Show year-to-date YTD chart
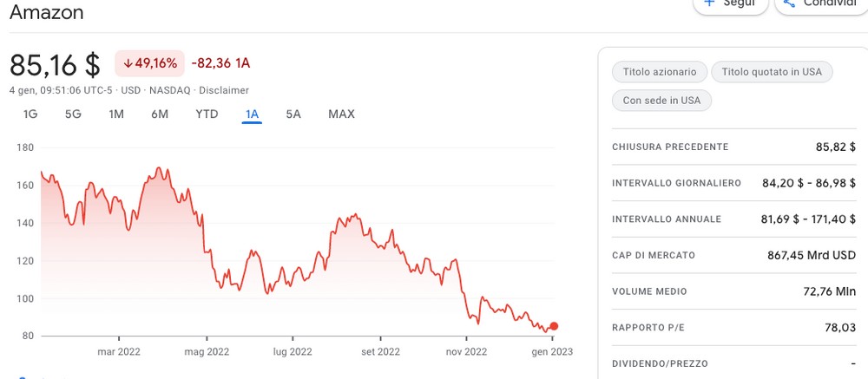 207,114
